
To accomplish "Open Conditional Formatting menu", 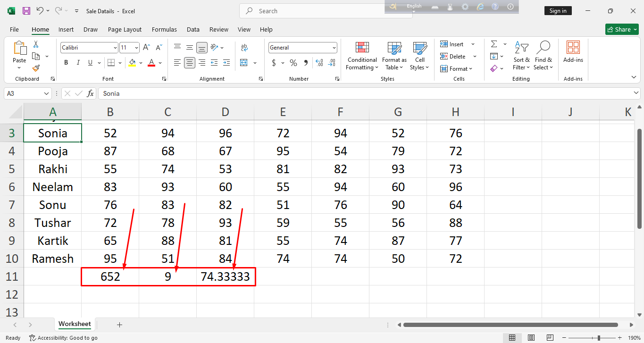I will [362, 56].
